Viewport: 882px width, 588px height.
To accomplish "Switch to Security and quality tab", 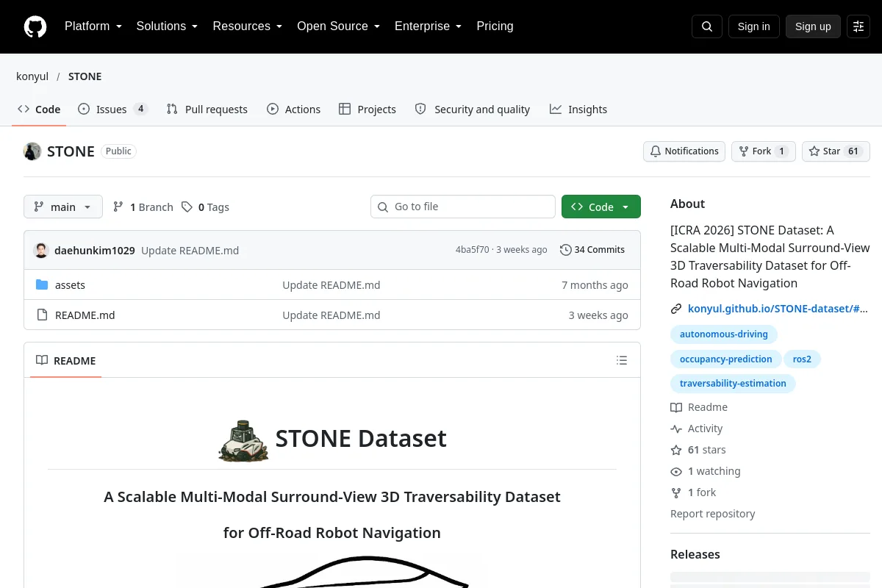I will point(473,110).
